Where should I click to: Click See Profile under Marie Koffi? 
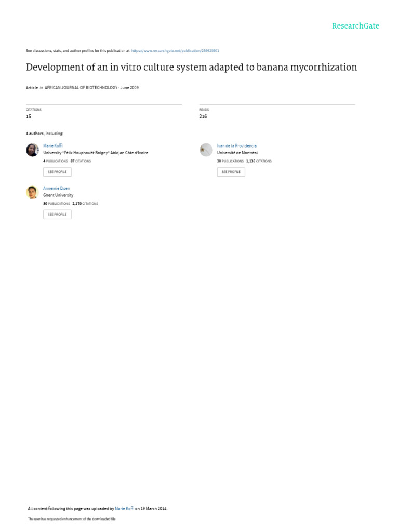coord(57,172)
